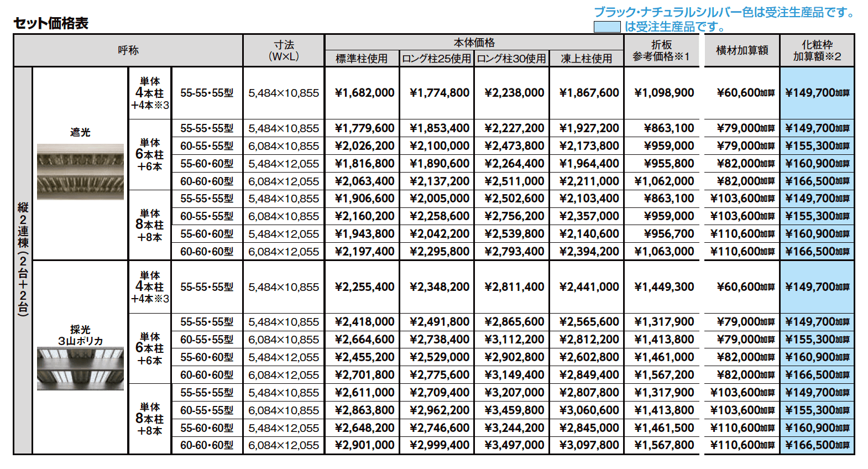Click the price ¥2,539,800
The height and width of the screenshot is (469, 868).
point(514,234)
